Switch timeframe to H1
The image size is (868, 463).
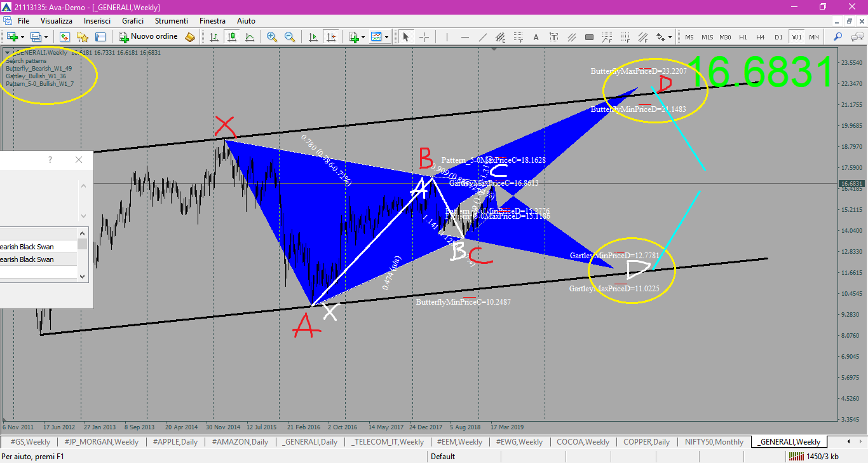[x=743, y=37]
